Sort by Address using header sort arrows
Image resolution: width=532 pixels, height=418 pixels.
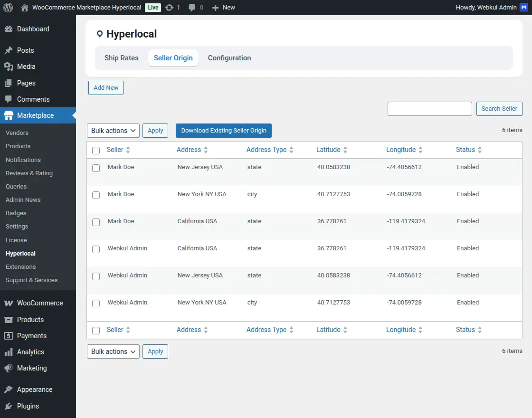206,150
